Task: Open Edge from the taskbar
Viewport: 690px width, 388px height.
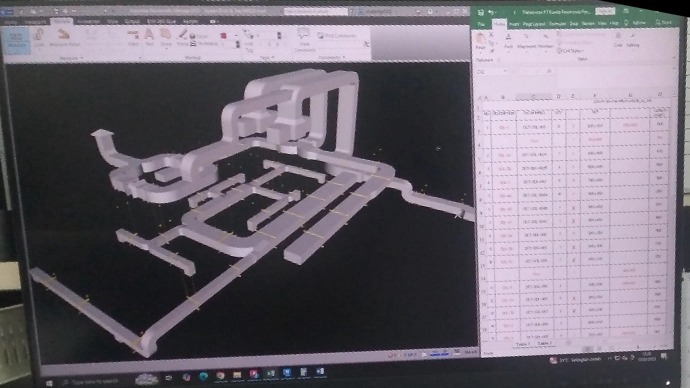Action: point(203,376)
